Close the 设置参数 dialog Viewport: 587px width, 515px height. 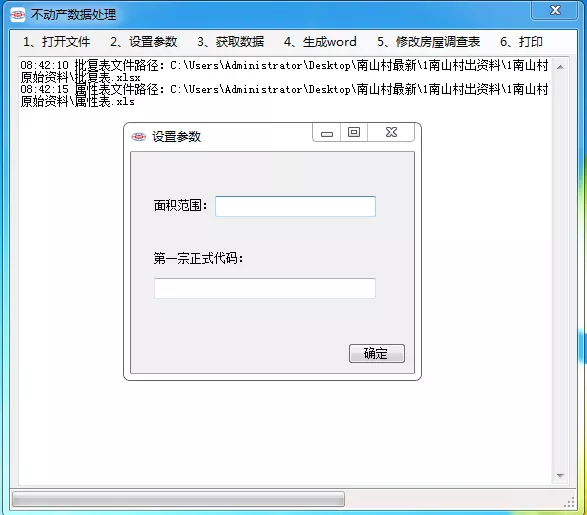391,132
